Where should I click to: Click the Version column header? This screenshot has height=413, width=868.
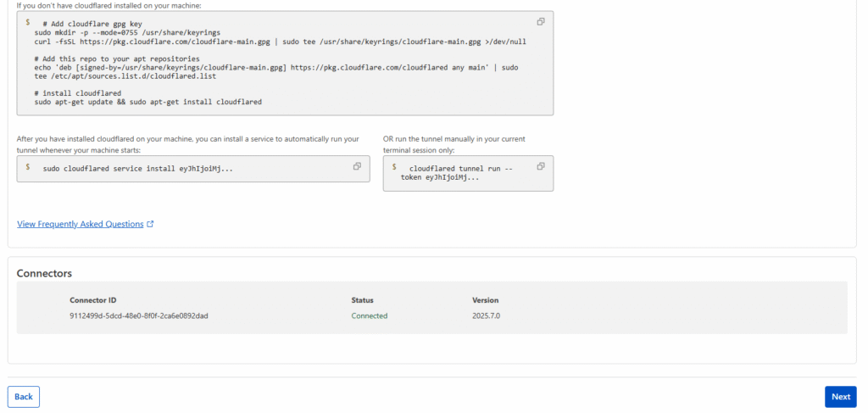click(x=486, y=300)
